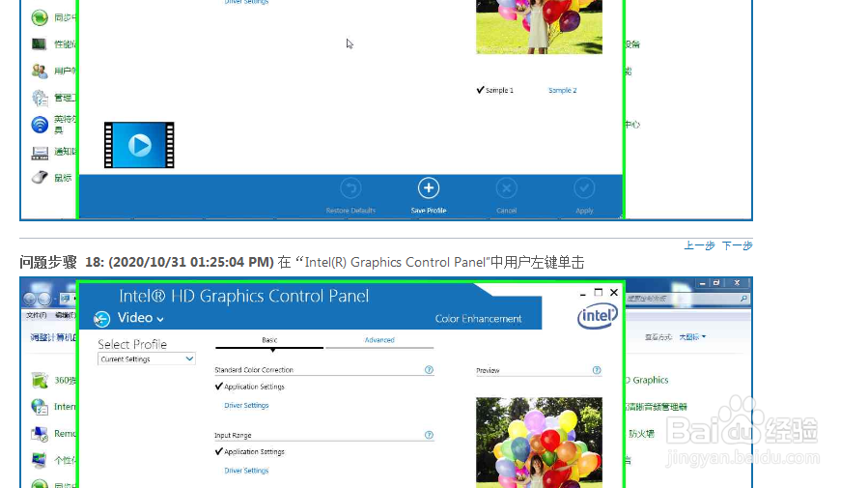Maximize the Intel Graphics Control Panel window
This screenshot has height=488, width=868.
(x=599, y=292)
